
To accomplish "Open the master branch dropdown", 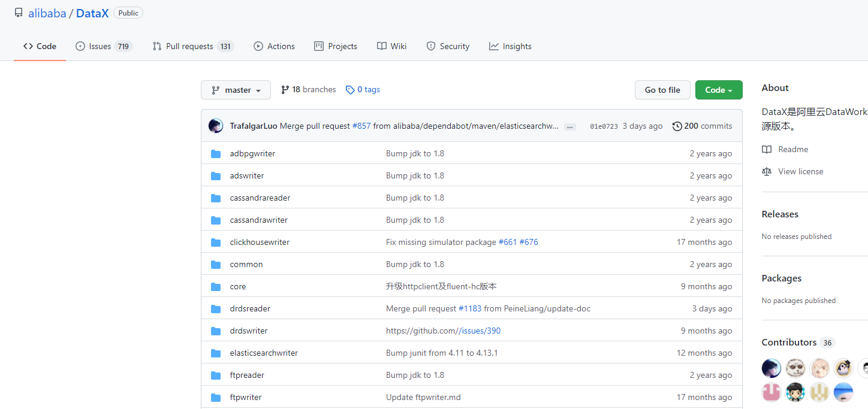I will click(x=236, y=90).
